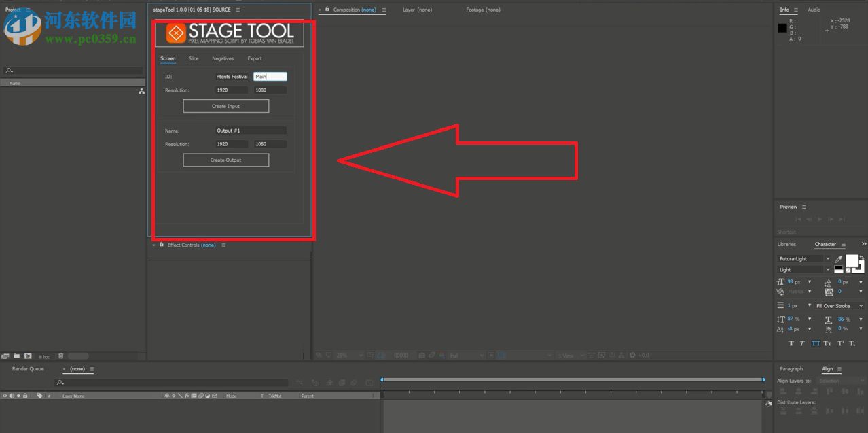Click the Video eye column header icon
Viewport: 868px width, 433px height.
coord(5,396)
